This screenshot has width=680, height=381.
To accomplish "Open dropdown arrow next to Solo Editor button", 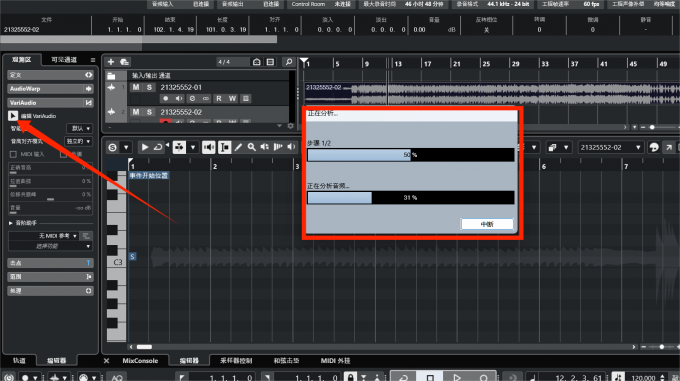I will pos(126,147).
